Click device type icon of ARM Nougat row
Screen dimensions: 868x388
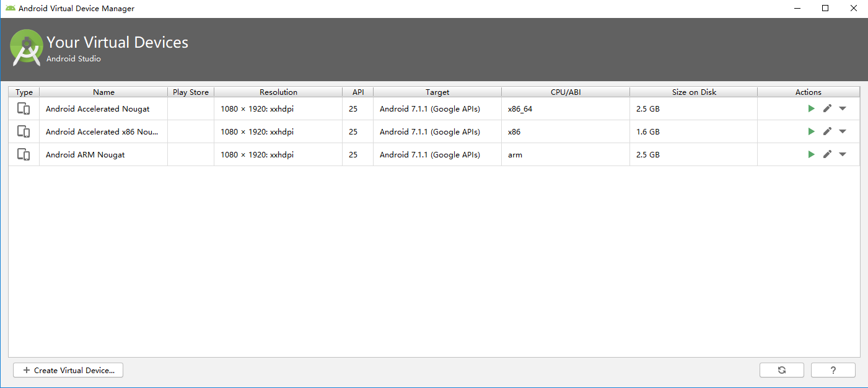click(24, 154)
